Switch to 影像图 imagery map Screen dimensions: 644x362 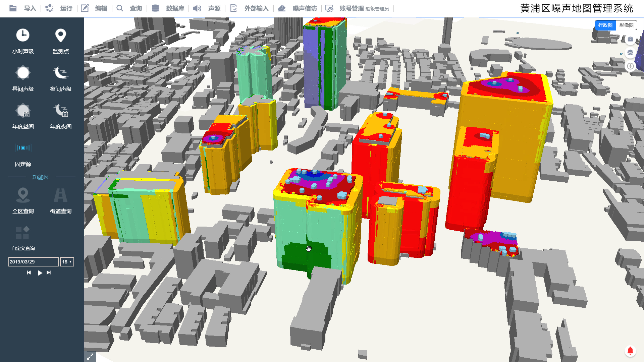click(626, 25)
